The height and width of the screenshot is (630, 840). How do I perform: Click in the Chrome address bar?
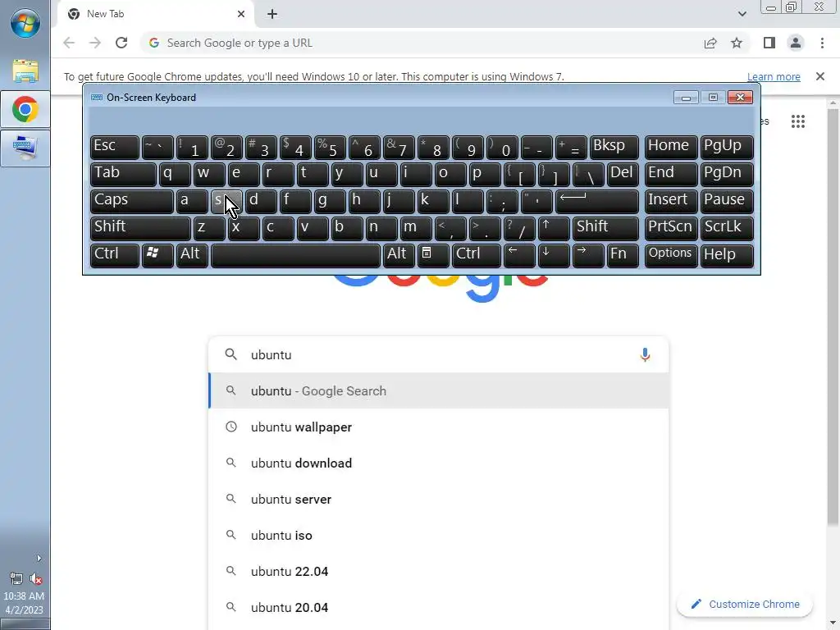click(x=418, y=43)
